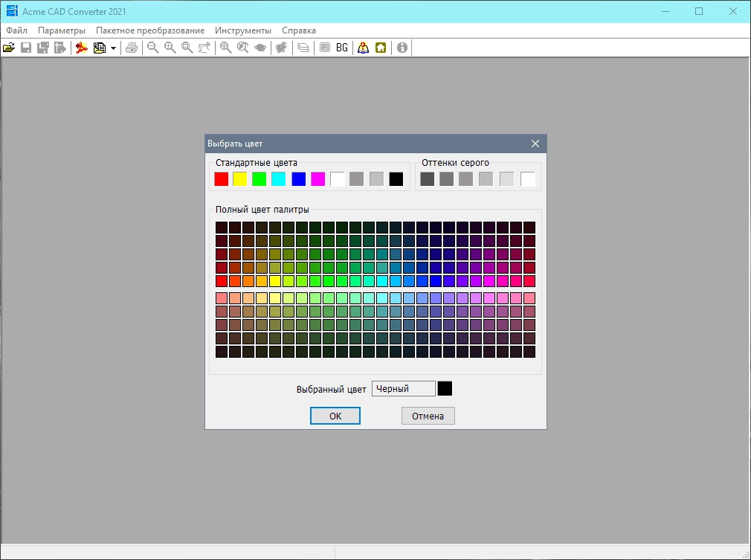This screenshot has height=560, width=751.
Task: Select the yellow standard color swatch
Action: click(x=240, y=179)
